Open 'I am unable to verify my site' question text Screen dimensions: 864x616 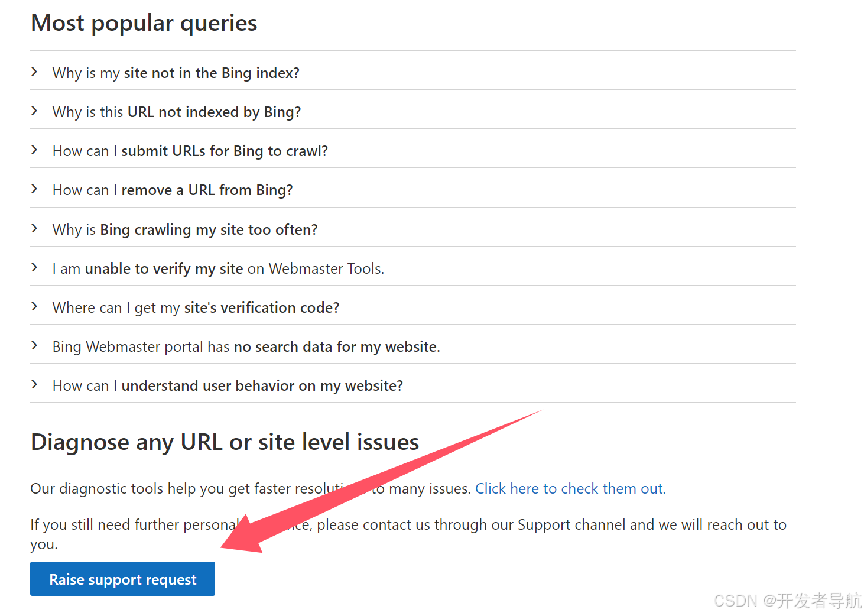(218, 269)
